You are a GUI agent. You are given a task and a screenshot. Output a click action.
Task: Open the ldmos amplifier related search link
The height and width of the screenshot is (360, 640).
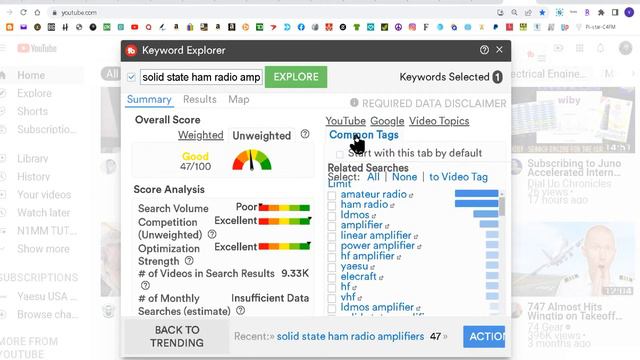click(377, 307)
